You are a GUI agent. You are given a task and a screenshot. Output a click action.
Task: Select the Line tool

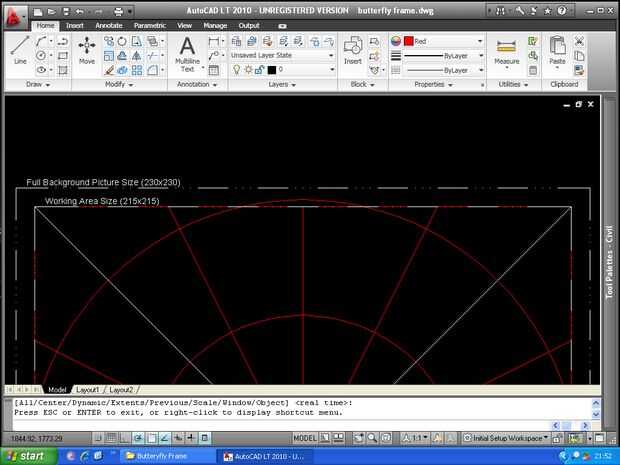point(20,50)
